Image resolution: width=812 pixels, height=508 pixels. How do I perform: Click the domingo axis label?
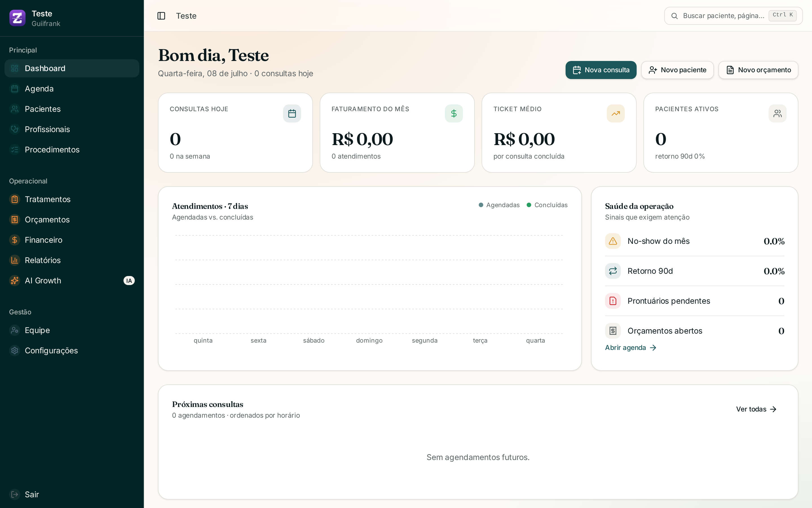click(x=369, y=341)
